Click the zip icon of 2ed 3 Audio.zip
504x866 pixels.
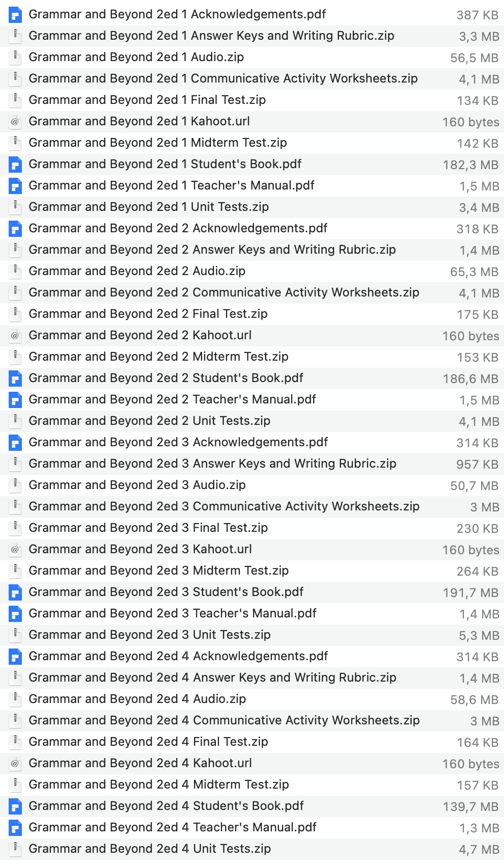[x=15, y=485]
